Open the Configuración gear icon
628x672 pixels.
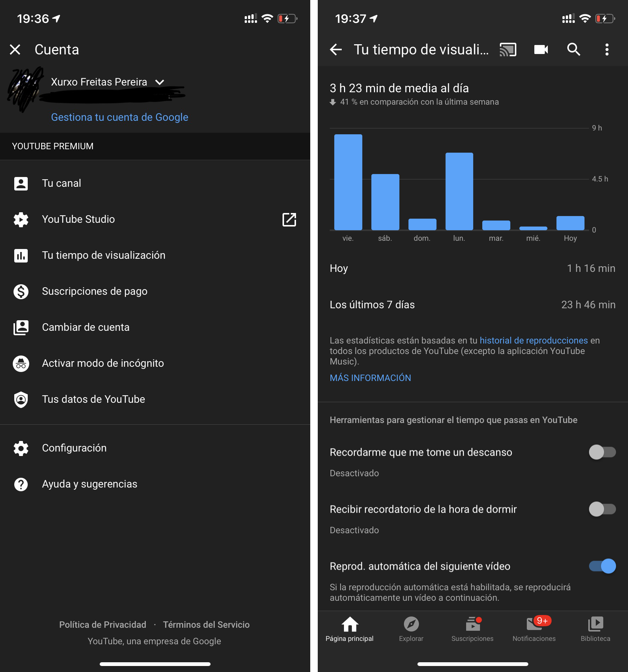pyautogui.click(x=21, y=448)
